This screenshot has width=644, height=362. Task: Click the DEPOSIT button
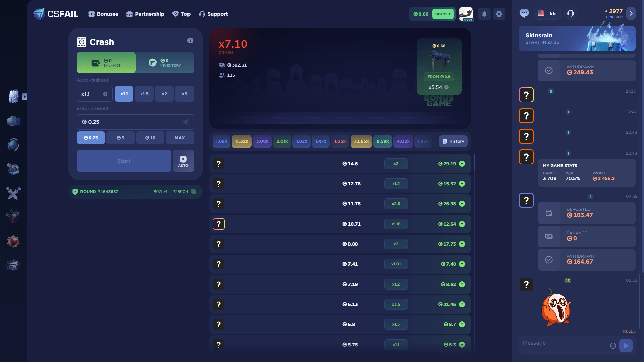click(442, 14)
